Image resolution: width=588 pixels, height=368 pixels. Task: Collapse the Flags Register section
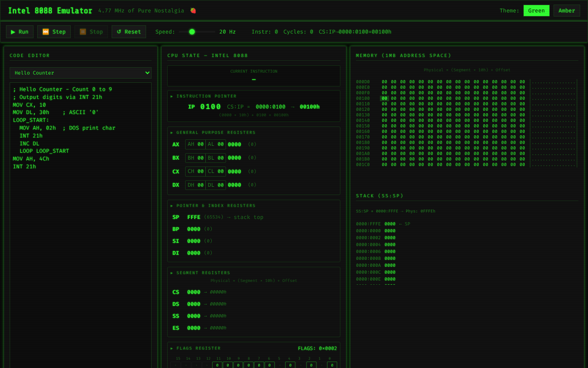196,348
